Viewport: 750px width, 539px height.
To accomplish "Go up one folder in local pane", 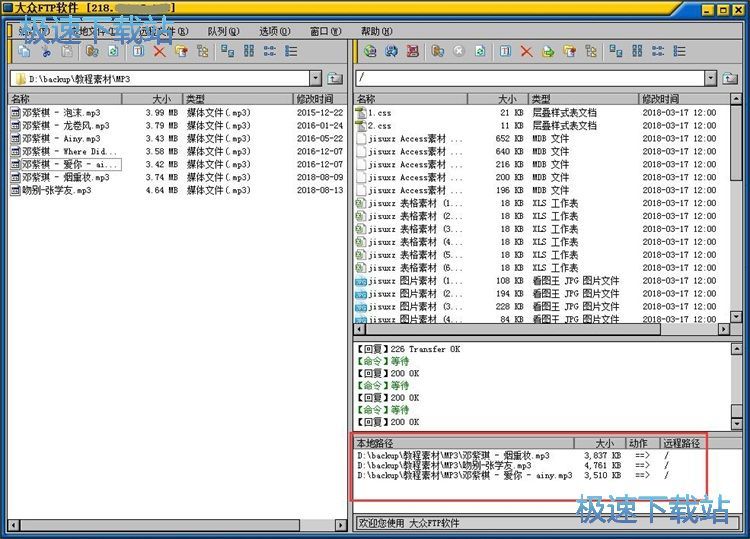I will click(x=335, y=78).
